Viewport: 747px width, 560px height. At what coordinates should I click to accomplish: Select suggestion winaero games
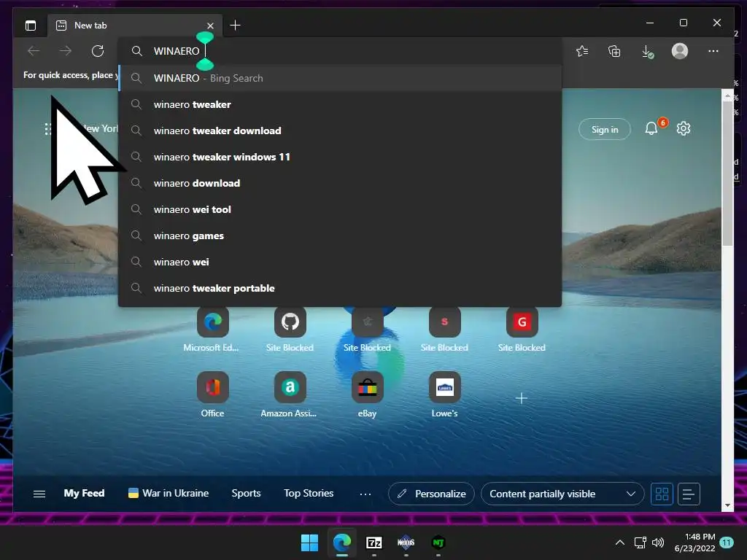point(340,236)
